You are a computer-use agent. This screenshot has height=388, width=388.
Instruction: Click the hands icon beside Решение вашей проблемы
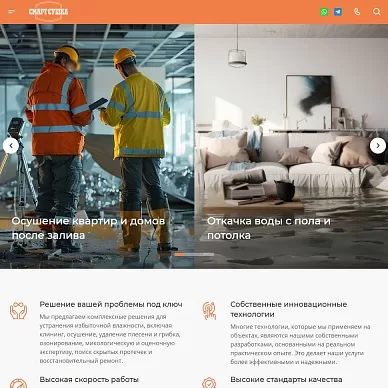tap(18, 310)
